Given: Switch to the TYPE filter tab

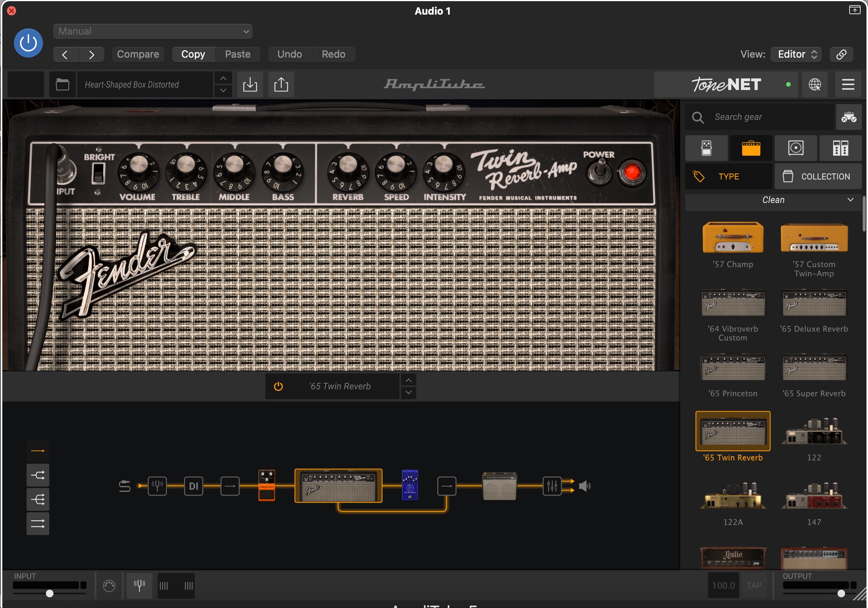Looking at the screenshot, I should 729,176.
